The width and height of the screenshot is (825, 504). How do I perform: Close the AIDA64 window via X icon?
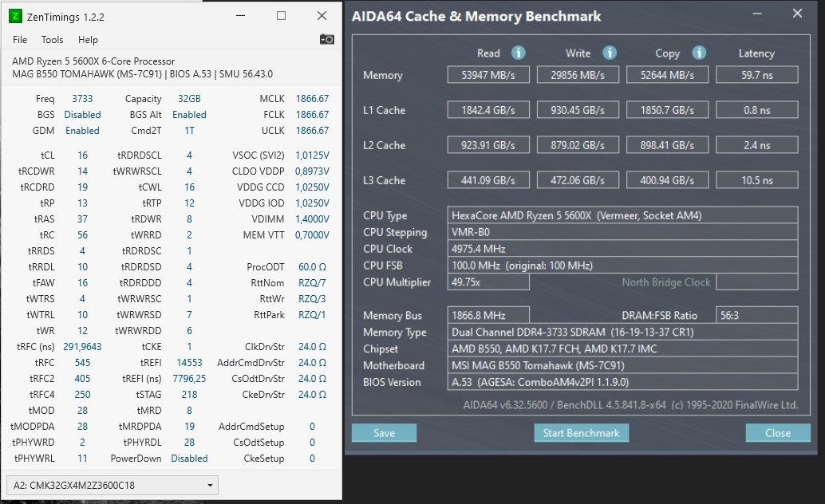pyautogui.click(x=797, y=14)
